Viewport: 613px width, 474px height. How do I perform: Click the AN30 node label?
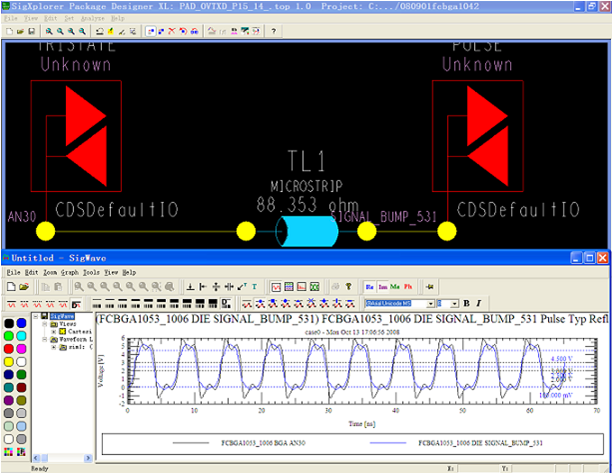click(20, 216)
